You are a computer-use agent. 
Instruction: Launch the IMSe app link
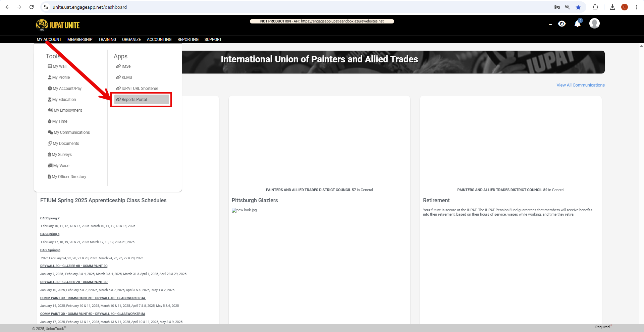point(123,66)
